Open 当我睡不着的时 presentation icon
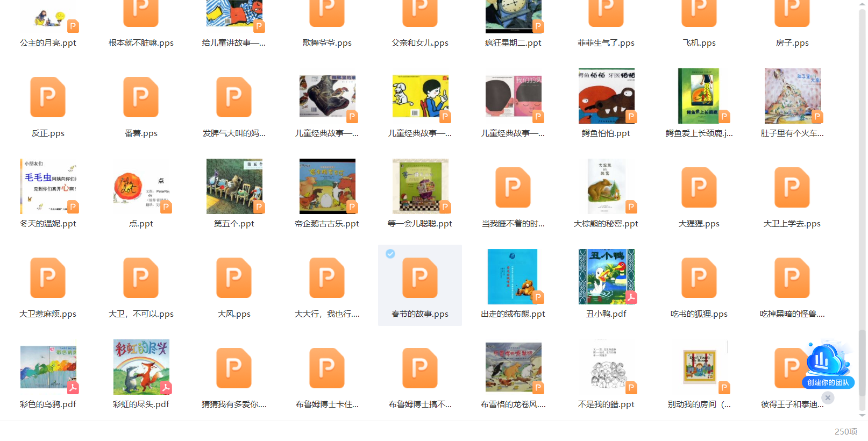Image resolution: width=868 pixels, height=441 pixels. pyautogui.click(x=513, y=188)
